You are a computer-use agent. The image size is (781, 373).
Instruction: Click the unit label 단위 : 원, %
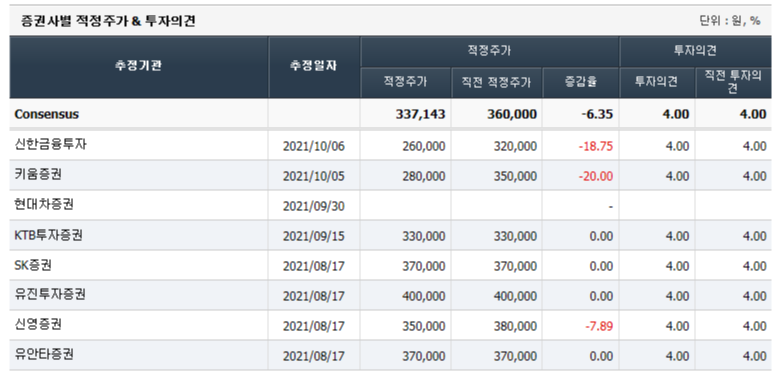coord(730,21)
